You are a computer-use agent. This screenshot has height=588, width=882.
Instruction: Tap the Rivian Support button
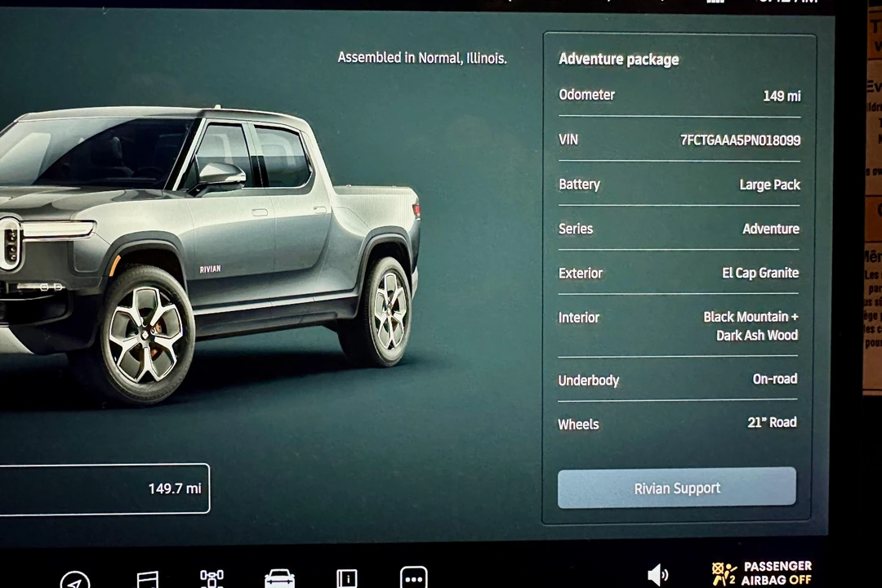677,488
